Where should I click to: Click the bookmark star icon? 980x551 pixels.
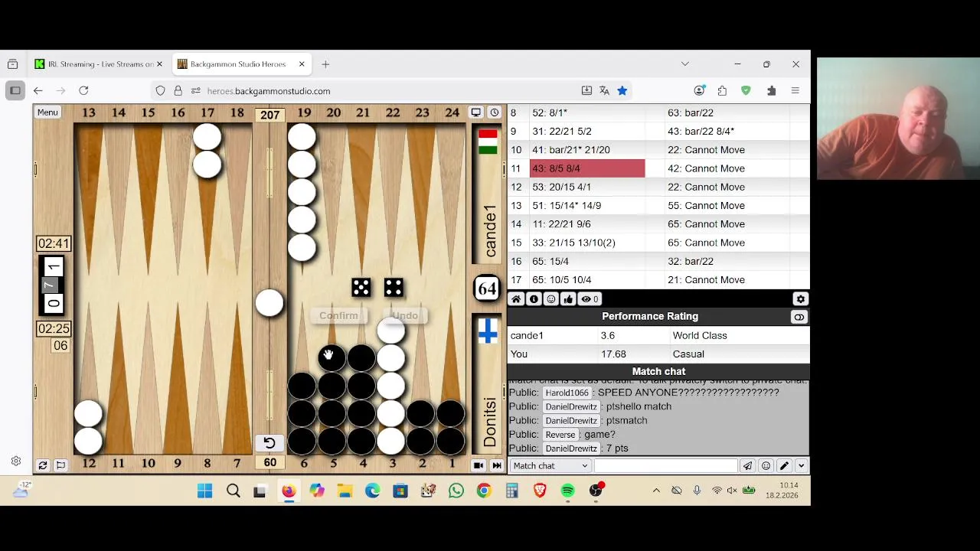[622, 91]
